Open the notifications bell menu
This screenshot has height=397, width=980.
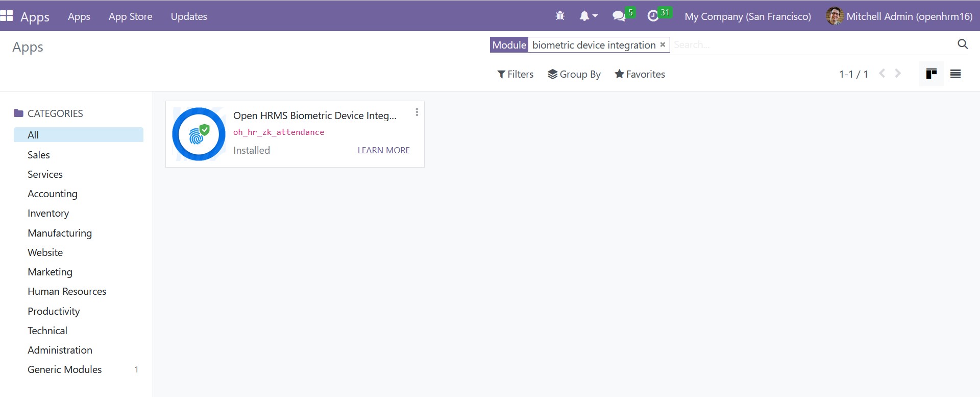pyautogui.click(x=587, y=16)
